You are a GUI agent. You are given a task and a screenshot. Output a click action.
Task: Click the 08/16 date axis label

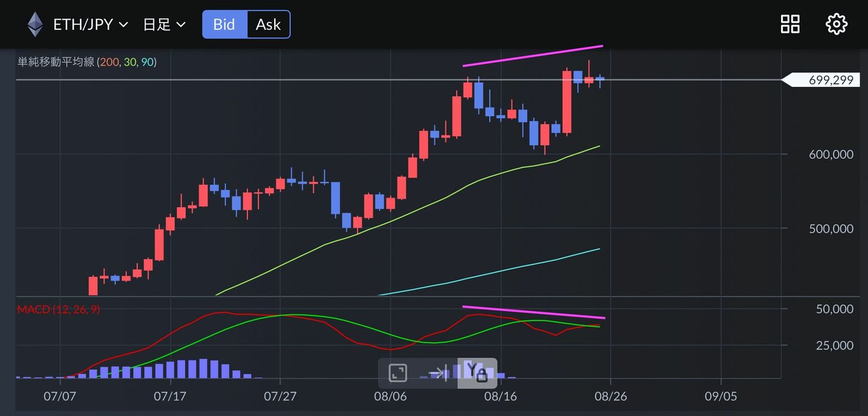tap(501, 396)
